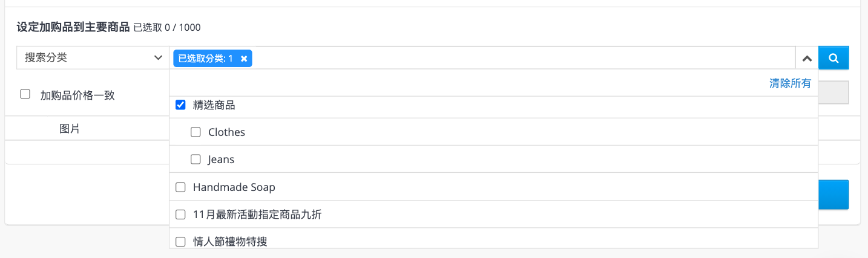Image resolution: width=868 pixels, height=258 pixels.
Task: Remove the selected category tag via x
Action: coord(244,59)
